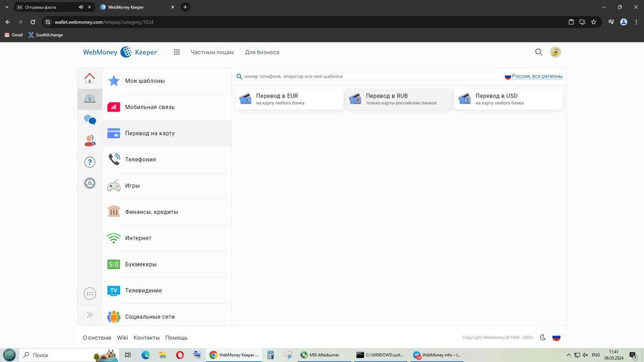Open the apps grid icon in header
This screenshot has width=644, height=362.
(x=177, y=52)
